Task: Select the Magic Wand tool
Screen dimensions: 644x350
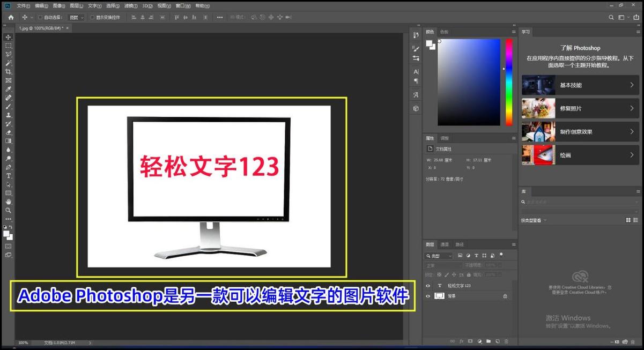Action: 8,63
